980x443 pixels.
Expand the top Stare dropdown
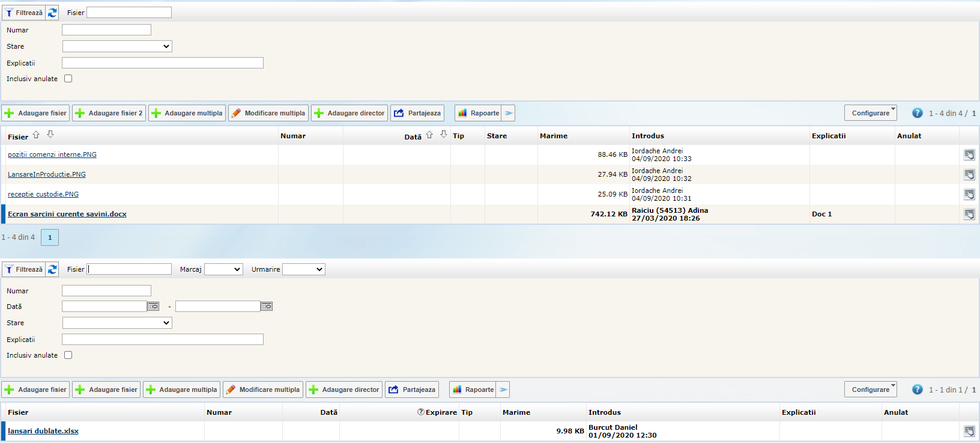tap(117, 46)
